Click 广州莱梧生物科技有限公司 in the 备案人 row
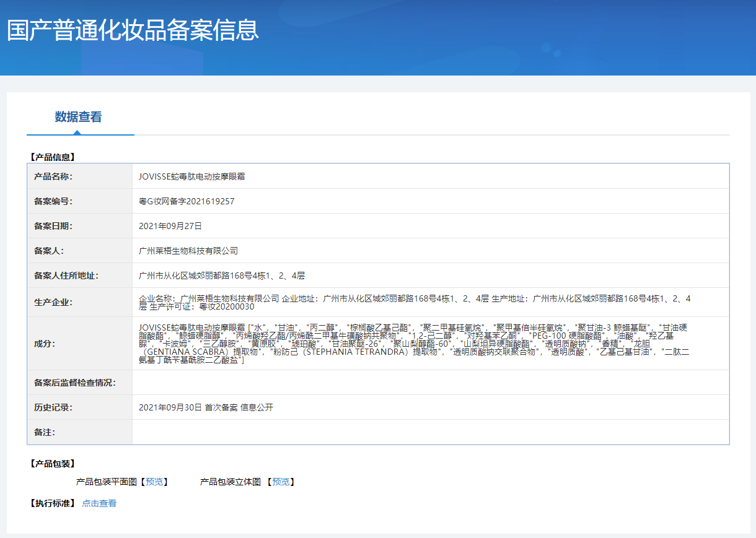Viewport: 756px width, 538px height. [188, 251]
